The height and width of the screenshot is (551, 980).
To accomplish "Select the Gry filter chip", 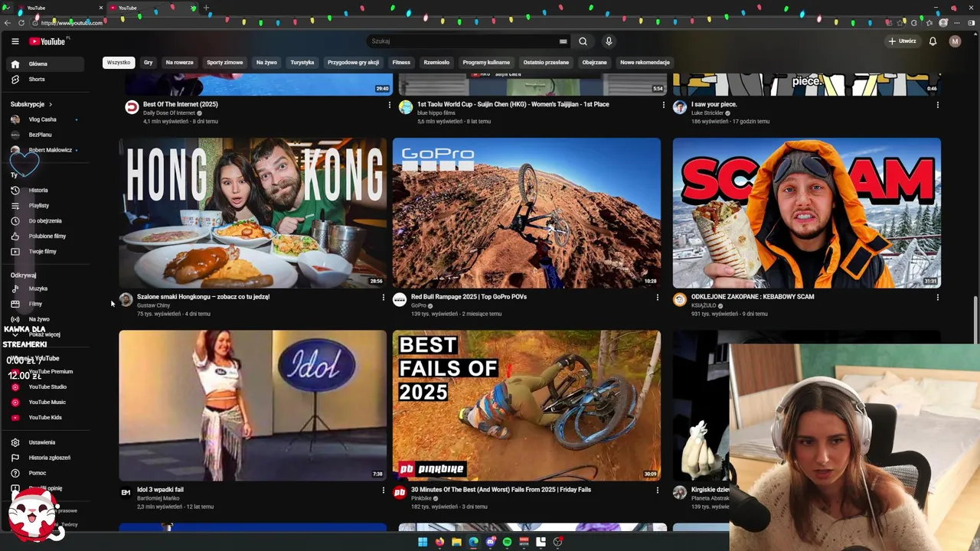I will click(x=149, y=63).
